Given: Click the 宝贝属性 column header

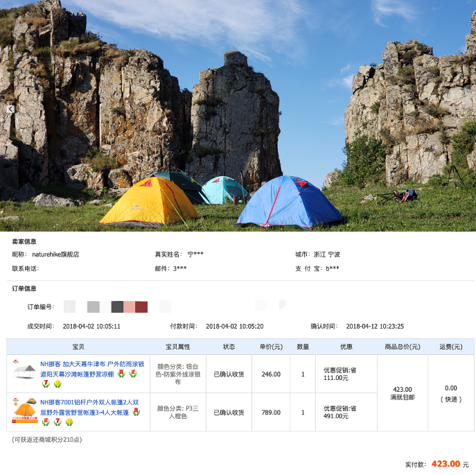Looking at the screenshot, I should (x=178, y=347).
